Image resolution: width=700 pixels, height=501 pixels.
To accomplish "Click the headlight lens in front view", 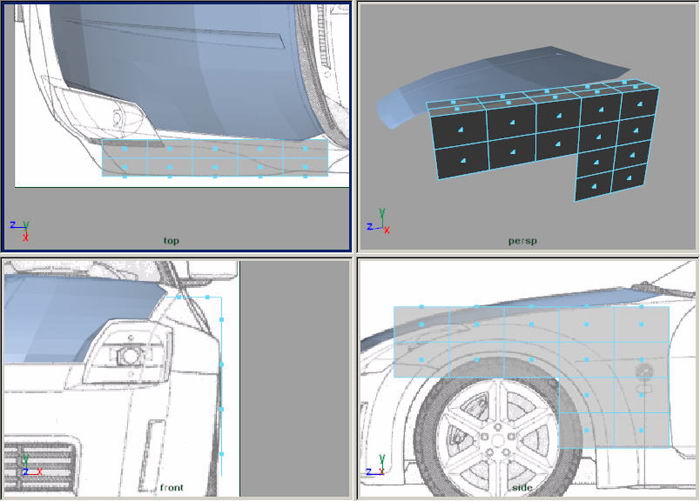I will click(x=126, y=353).
